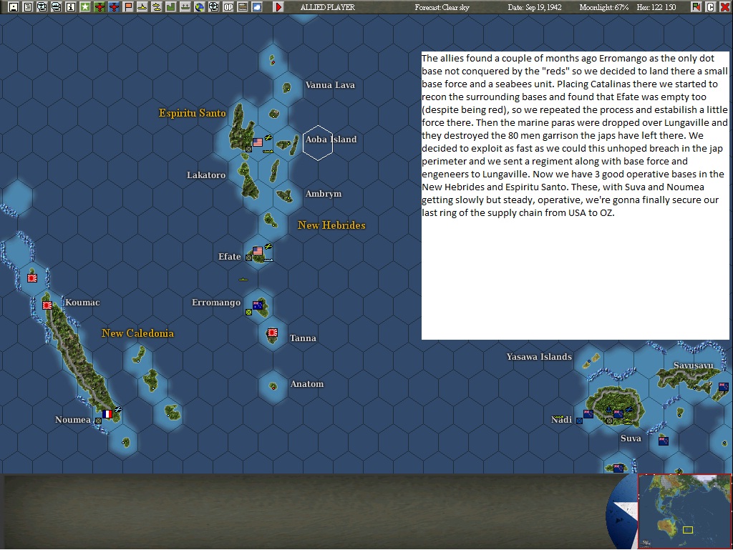Select the flag at Savusavu
Viewport: 733px width, 560px height.
723,387
